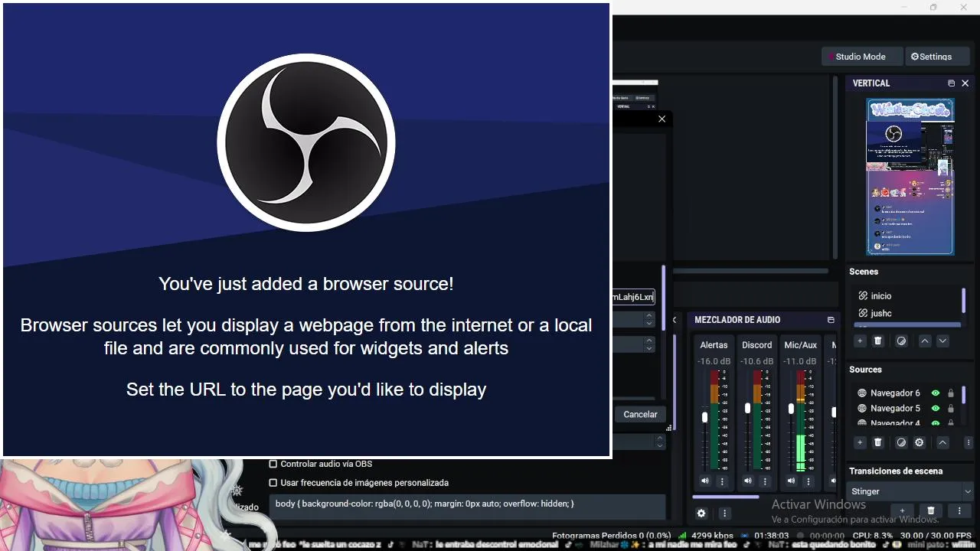Open the Mic/Aux channel options menu

pos(808,481)
